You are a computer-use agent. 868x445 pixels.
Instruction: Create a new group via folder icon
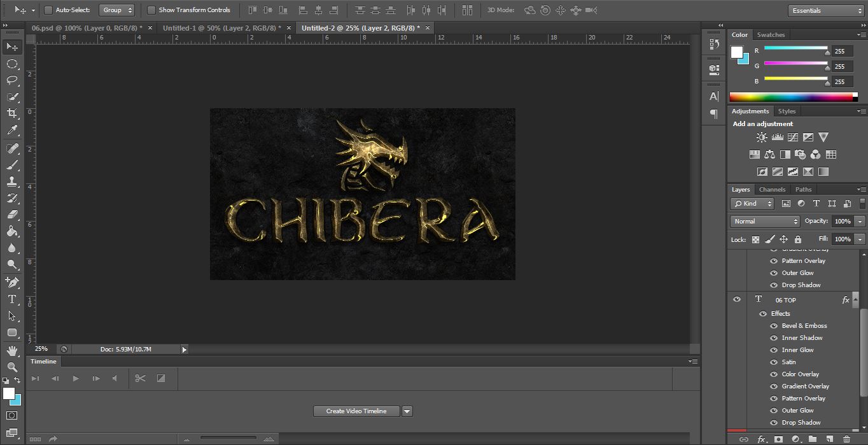coord(813,439)
